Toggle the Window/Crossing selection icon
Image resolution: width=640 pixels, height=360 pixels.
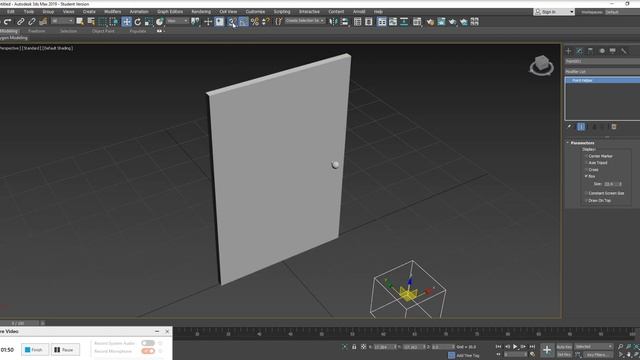[x=114, y=21]
